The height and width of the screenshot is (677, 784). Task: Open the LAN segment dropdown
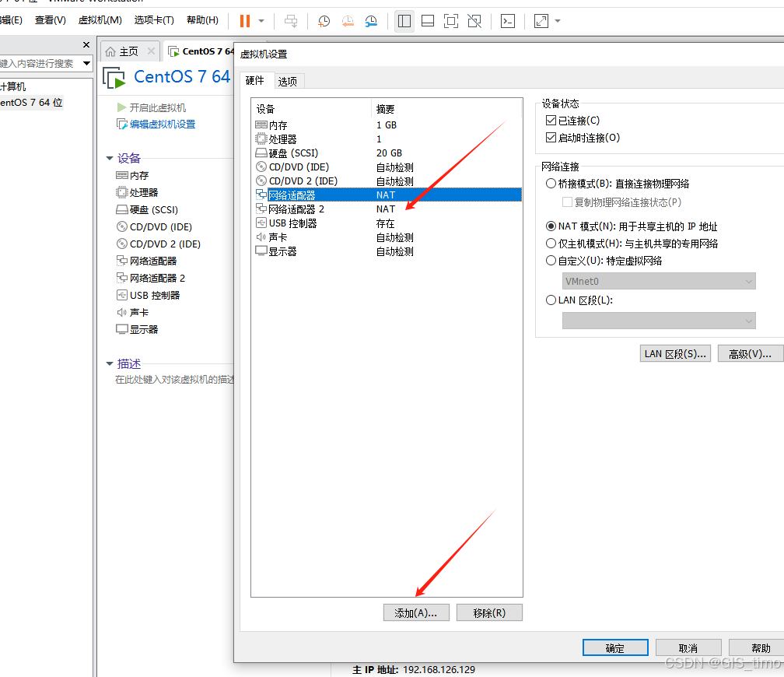point(659,321)
